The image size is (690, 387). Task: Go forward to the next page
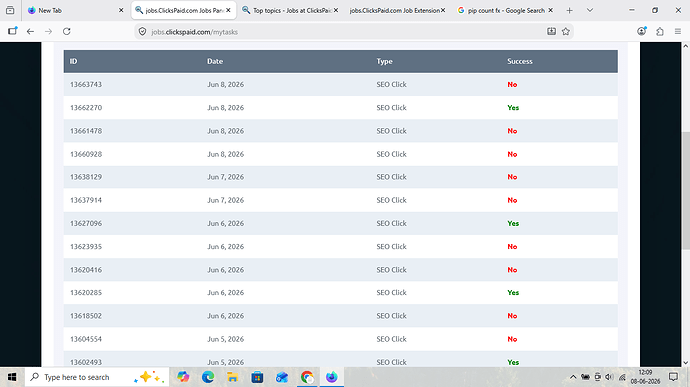coord(48,32)
